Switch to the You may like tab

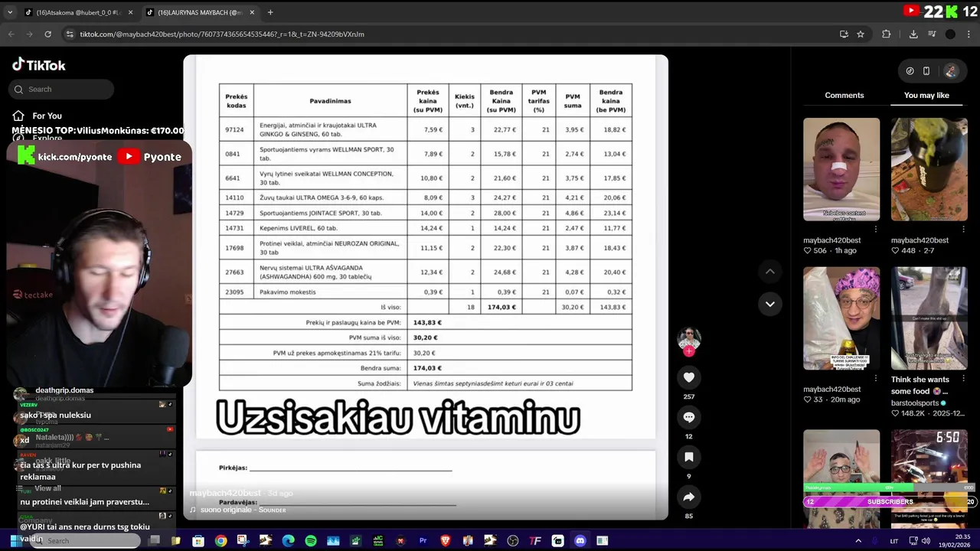coord(926,96)
